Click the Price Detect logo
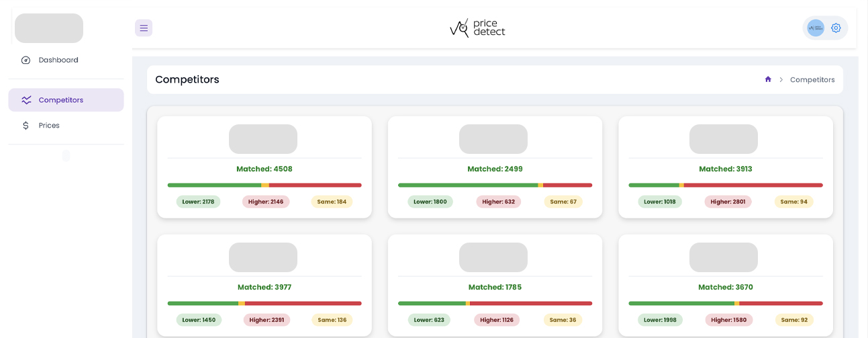Screen dimensions: 868x338 click(x=477, y=28)
